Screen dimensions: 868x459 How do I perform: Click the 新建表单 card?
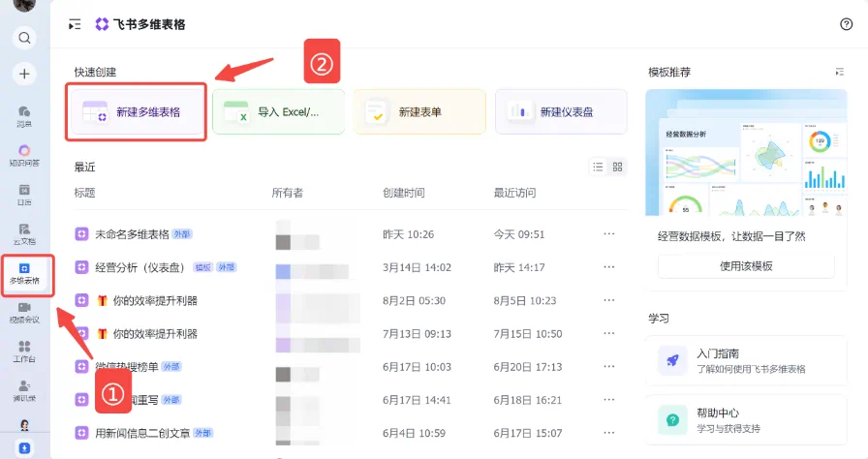[419, 112]
